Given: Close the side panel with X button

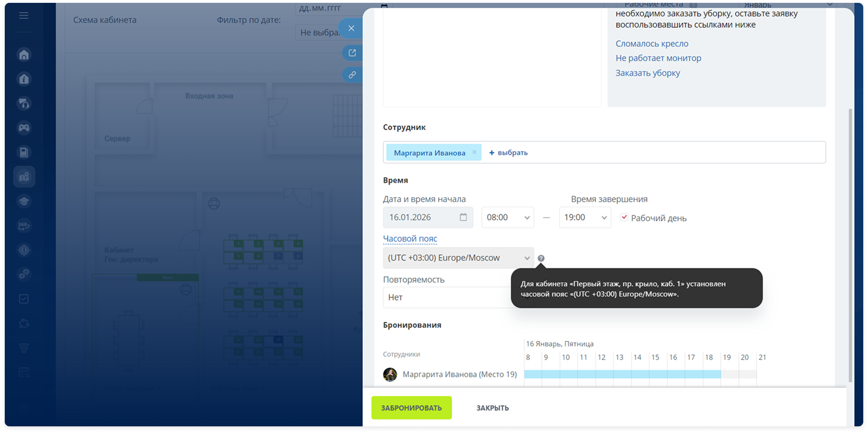Looking at the screenshot, I should [351, 28].
